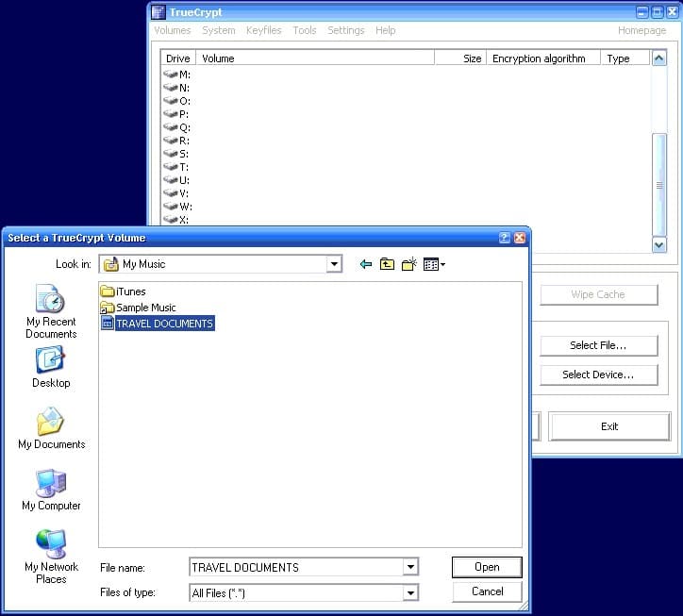
Task: Click the TrueCrypt title bar app icon
Action: (158, 12)
